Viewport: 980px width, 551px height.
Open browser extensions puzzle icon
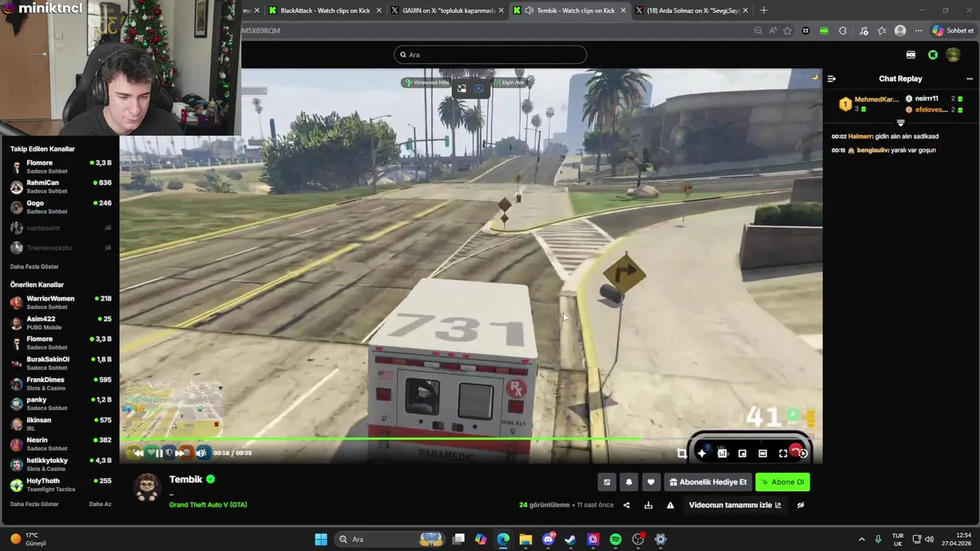(843, 31)
